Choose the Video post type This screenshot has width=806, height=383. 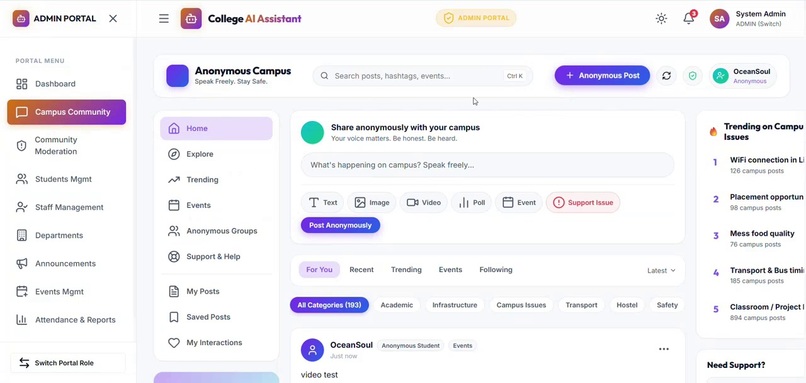(x=424, y=203)
